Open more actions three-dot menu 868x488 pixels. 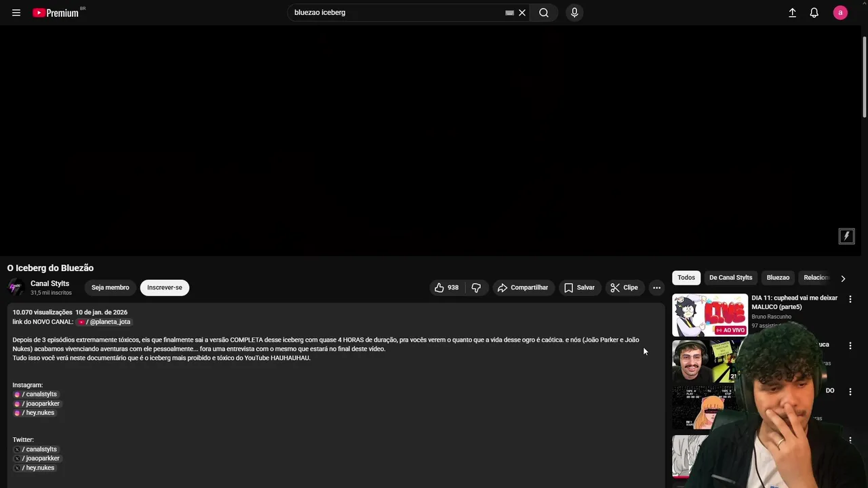[656, 287]
